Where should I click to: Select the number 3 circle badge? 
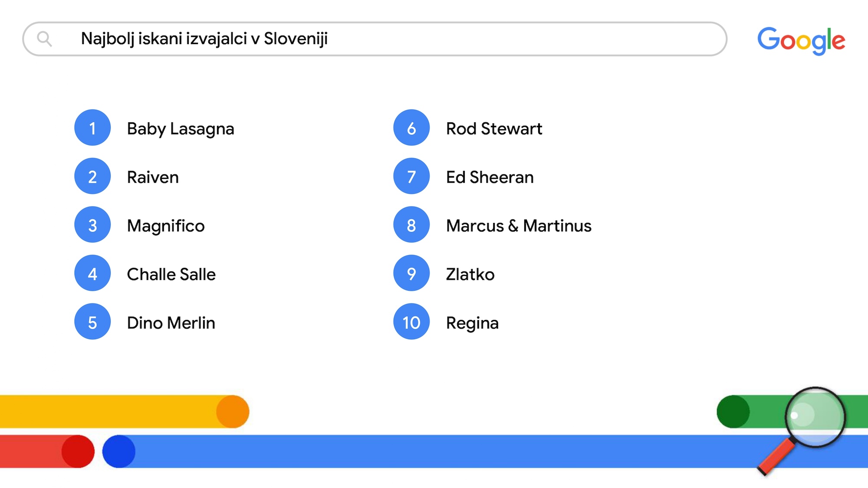click(92, 225)
